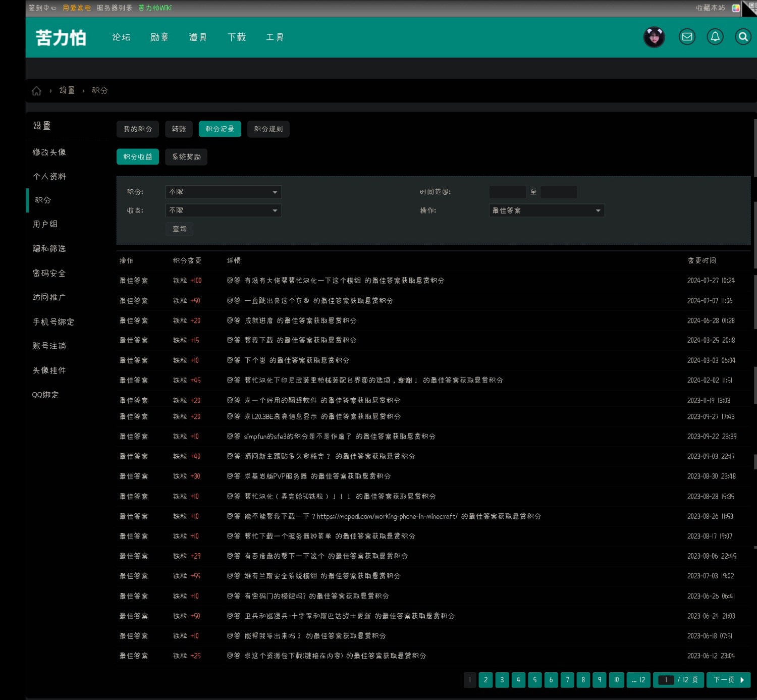Open 个人资料 in the settings sidebar
The image size is (757, 700).
49,177
